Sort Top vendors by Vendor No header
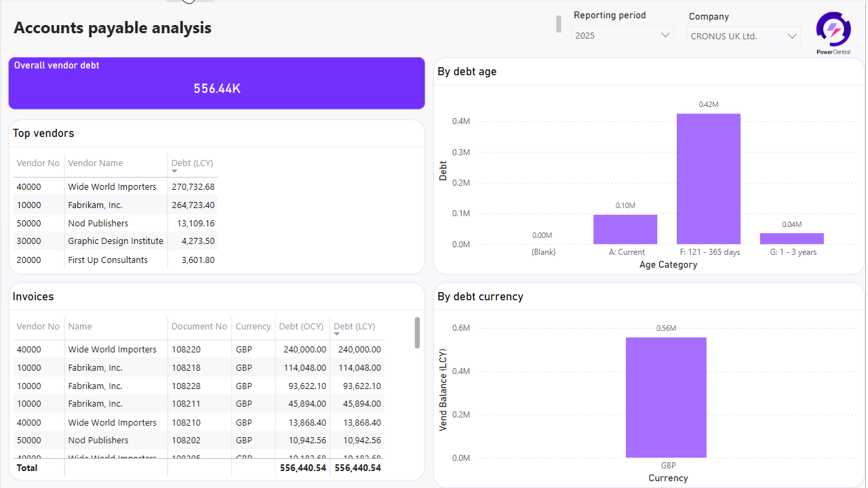The image size is (868, 488). (x=39, y=163)
